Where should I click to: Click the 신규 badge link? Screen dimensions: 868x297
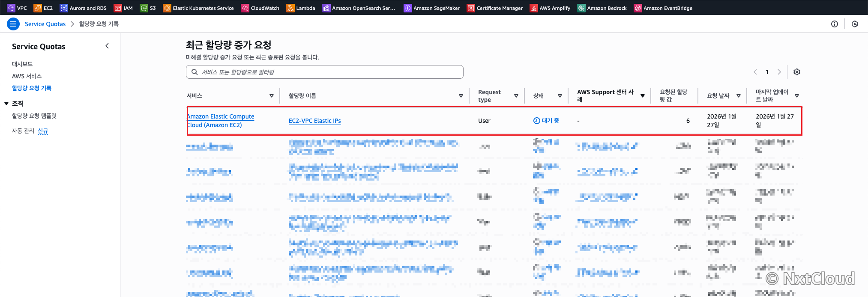tap(43, 131)
